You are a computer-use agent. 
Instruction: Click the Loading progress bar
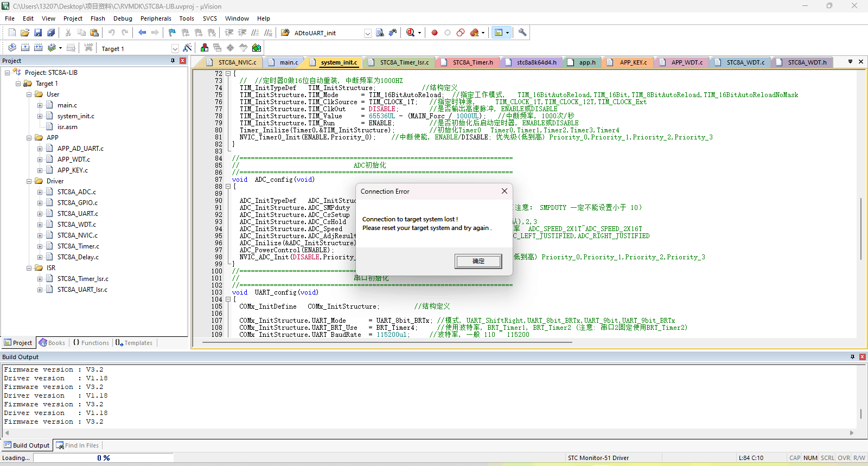click(x=103, y=458)
